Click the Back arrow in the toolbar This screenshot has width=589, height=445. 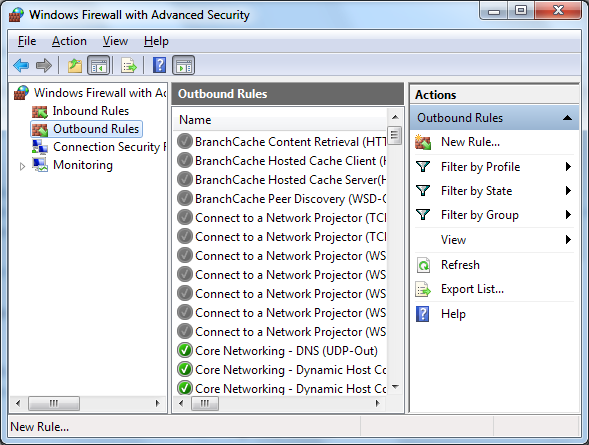(21, 65)
